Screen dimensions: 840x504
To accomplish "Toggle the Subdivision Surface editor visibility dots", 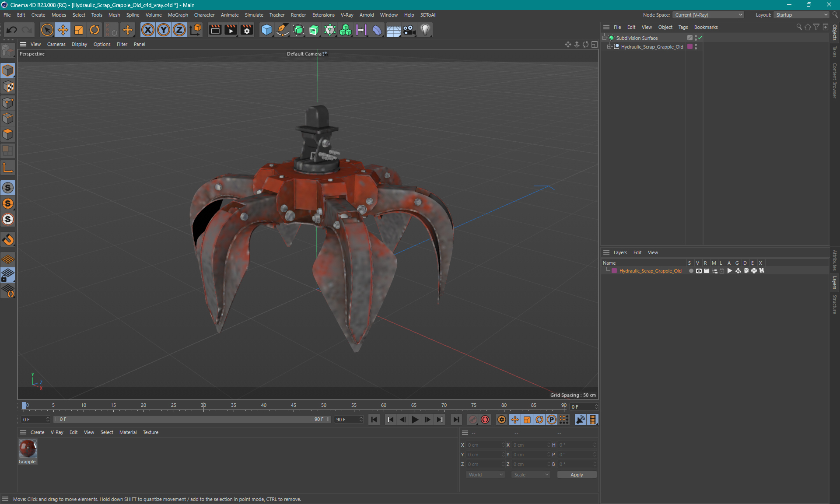I will click(696, 38).
